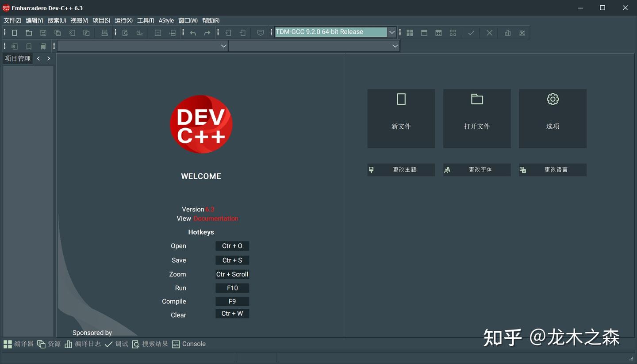
Task: Open Documentation link on welcome page
Action: click(216, 218)
